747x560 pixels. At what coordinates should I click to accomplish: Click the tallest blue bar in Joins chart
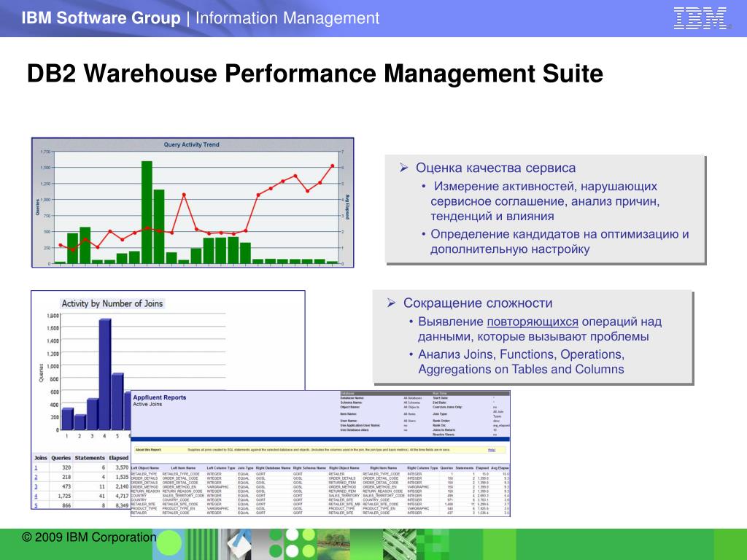coord(105,374)
